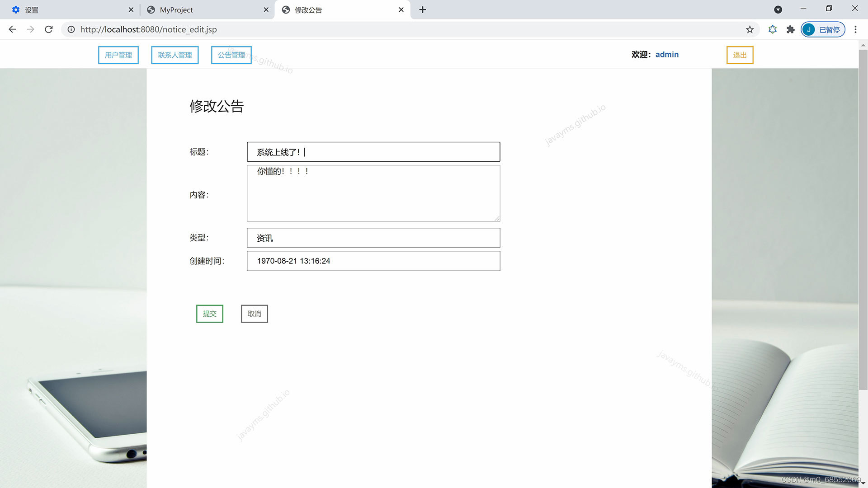Click the profile paused avatar button
The image size is (868, 488).
823,29
